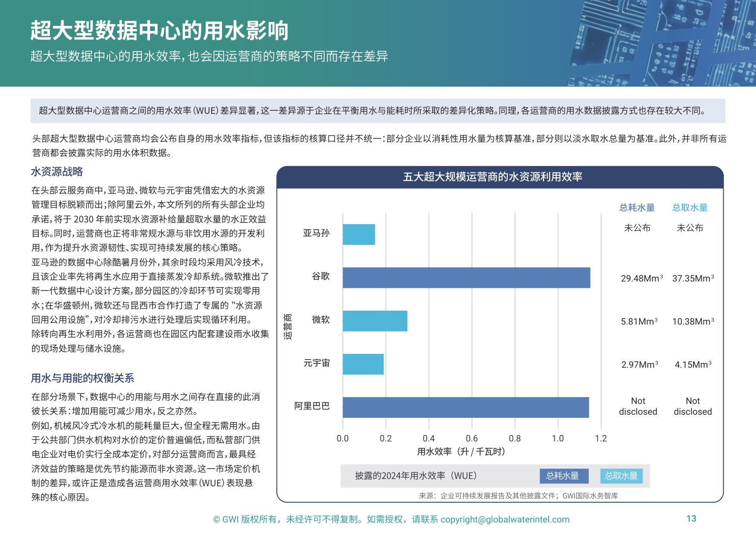Click the 亚马孙 bar in the chart
The width and height of the screenshot is (756, 535).
tap(358, 234)
